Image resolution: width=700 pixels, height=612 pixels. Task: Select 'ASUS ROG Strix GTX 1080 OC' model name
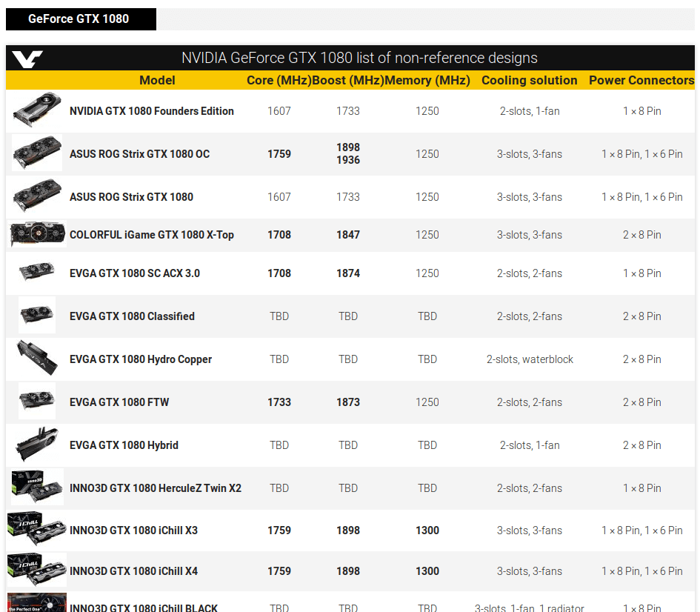[x=140, y=154]
